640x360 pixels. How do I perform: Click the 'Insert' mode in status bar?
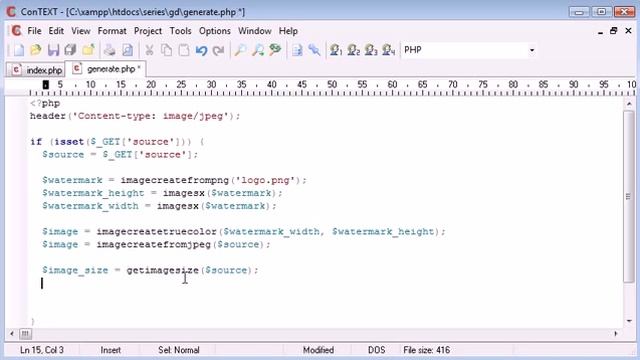tap(111, 350)
